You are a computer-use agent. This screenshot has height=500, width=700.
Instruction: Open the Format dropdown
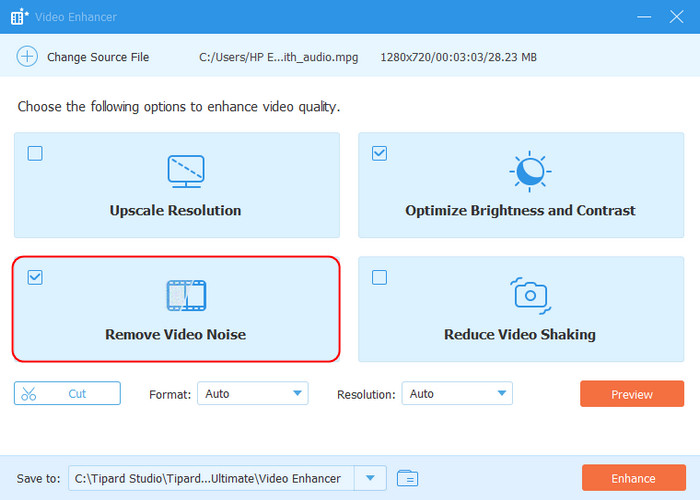(x=252, y=394)
